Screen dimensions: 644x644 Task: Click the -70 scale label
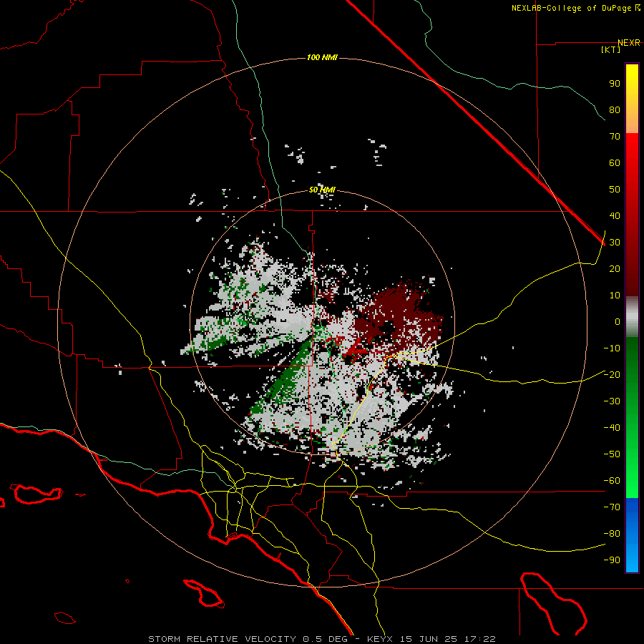tap(612, 507)
